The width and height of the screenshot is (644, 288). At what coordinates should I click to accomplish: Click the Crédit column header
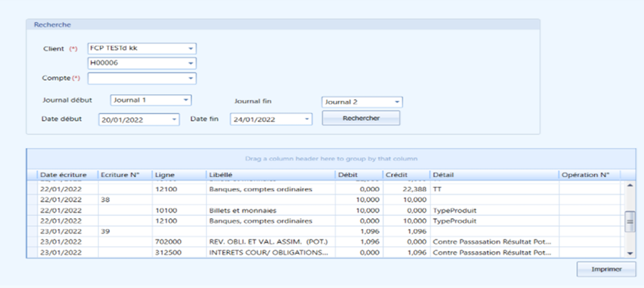(x=396, y=175)
